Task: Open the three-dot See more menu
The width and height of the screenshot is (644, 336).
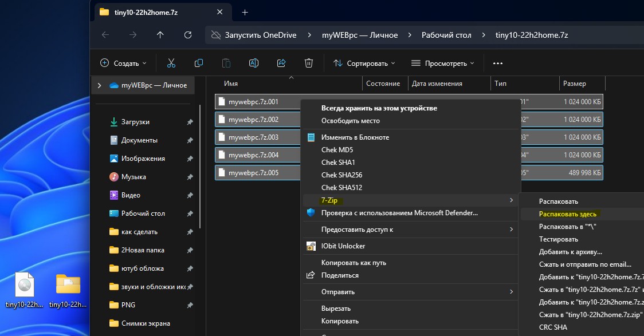Action: pos(498,63)
